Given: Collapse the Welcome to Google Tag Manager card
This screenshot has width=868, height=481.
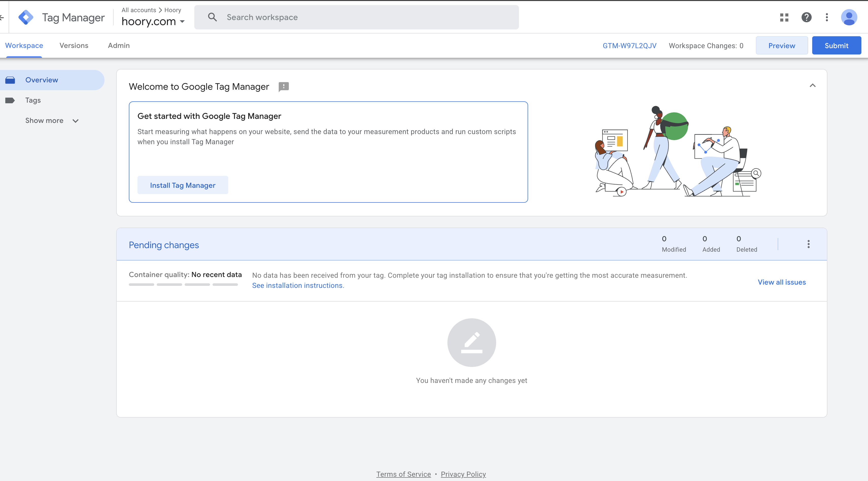Looking at the screenshot, I should point(812,85).
